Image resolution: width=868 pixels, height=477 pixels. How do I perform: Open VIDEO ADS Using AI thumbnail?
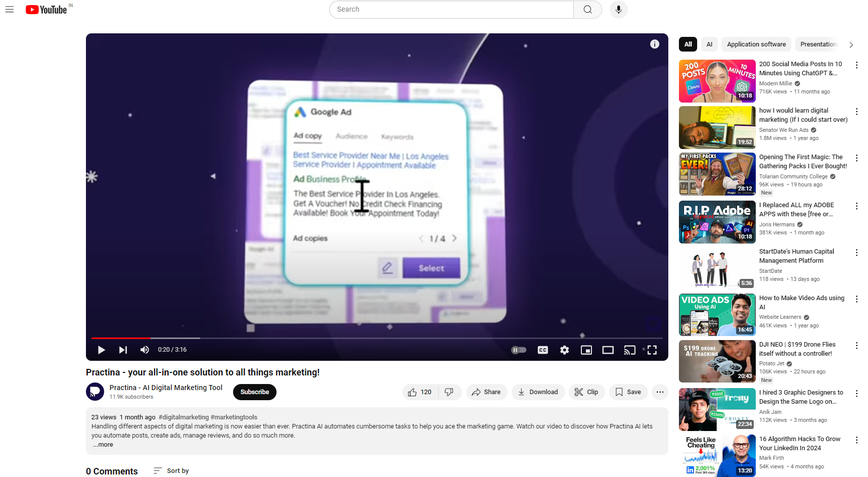coord(717,315)
